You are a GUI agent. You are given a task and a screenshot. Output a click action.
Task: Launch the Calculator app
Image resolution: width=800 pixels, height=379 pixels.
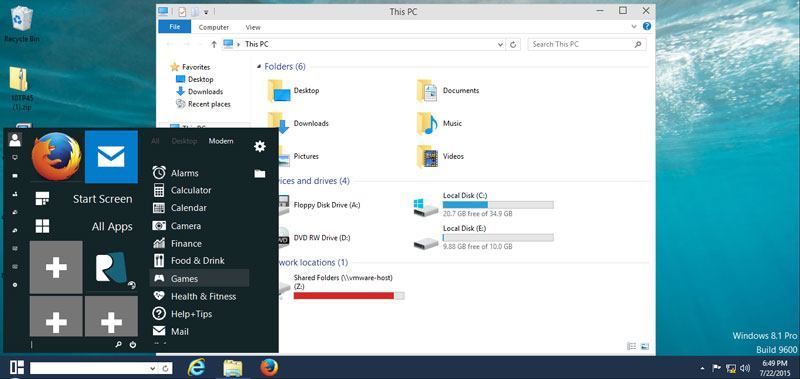pos(182,190)
